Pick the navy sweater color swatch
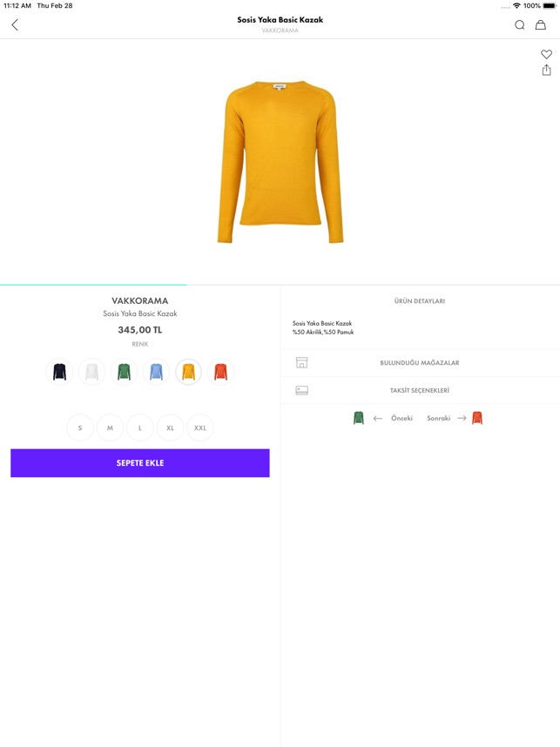 click(59, 372)
